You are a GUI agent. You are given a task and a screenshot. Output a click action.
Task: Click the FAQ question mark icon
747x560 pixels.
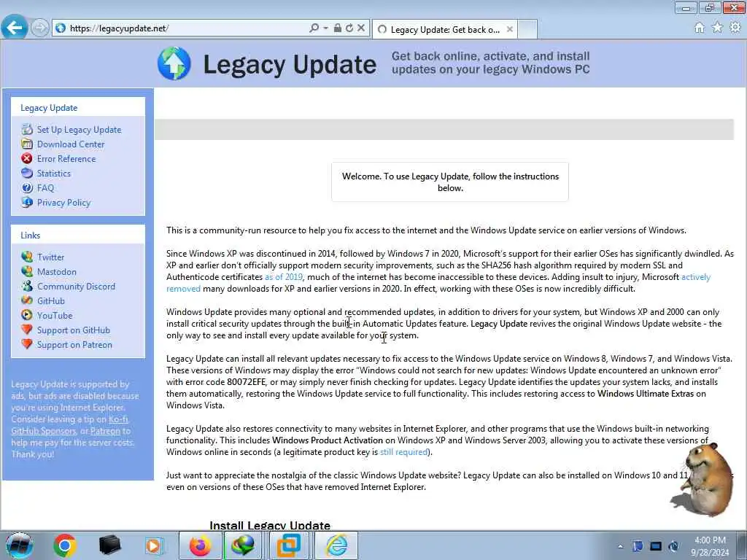(x=27, y=187)
